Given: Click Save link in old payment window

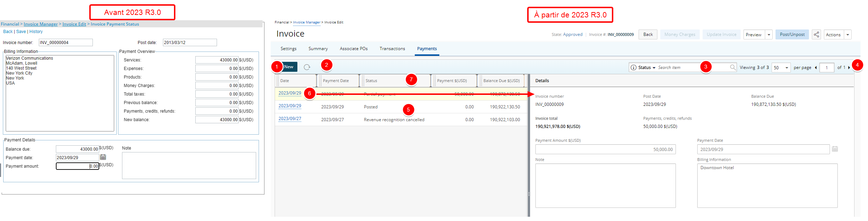Looking at the screenshot, I should tap(21, 32).
